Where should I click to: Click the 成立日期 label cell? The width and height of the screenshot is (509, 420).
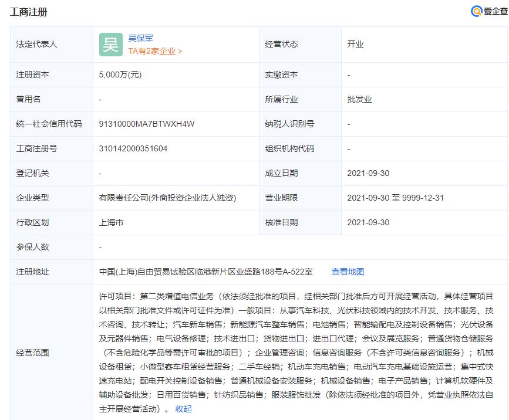click(282, 173)
